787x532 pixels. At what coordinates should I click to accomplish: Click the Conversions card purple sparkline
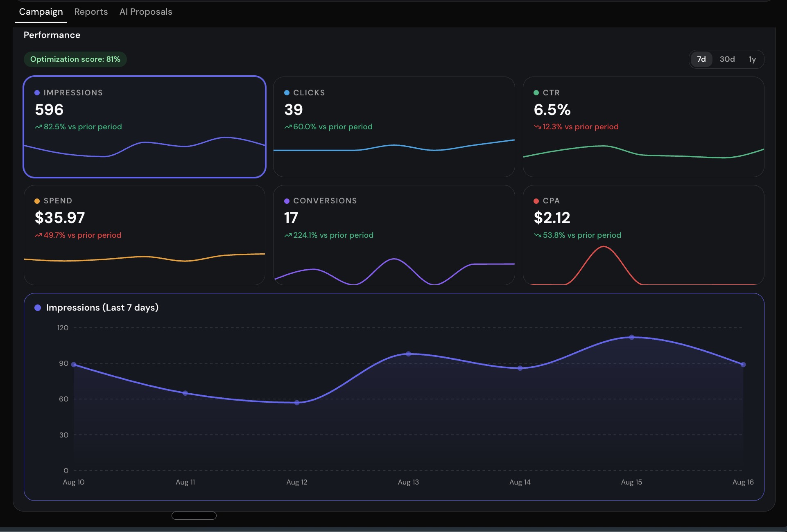tap(394, 271)
